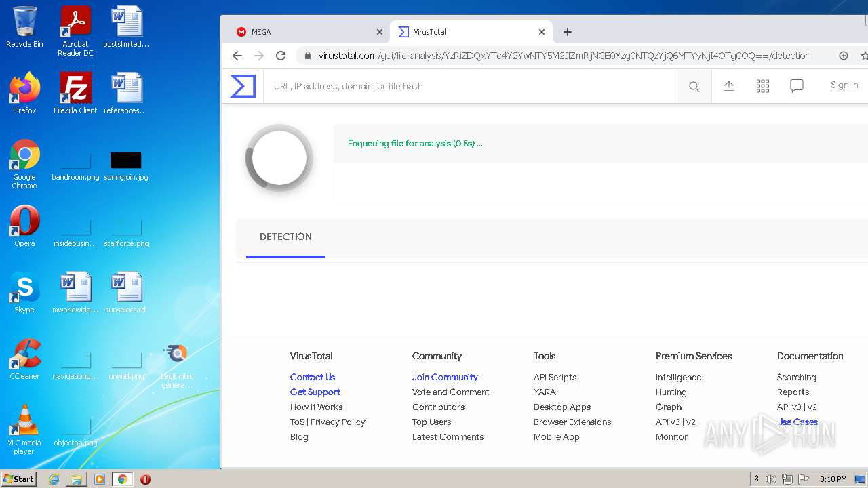Image resolution: width=868 pixels, height=488 pixels.
Task: Open the Windows Start menu
Action: tap(19, 479)
